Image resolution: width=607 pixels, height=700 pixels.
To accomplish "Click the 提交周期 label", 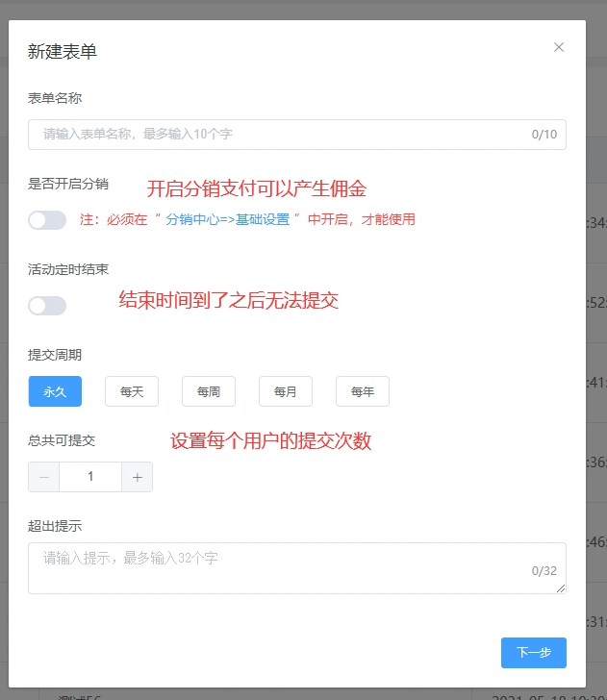I will coord(55,355).
